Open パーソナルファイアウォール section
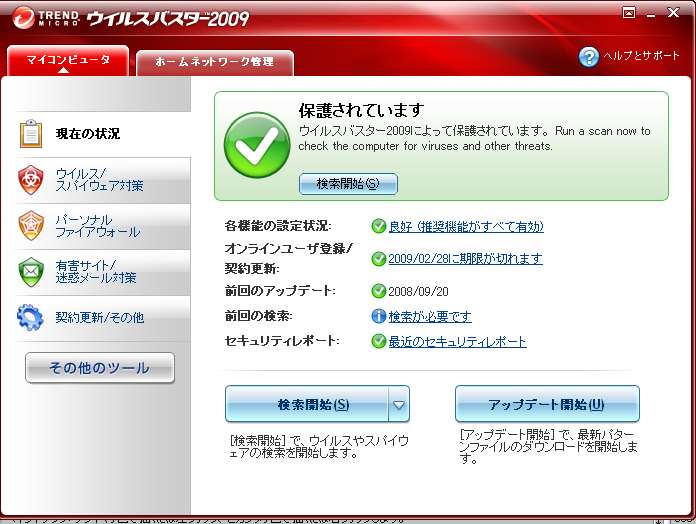 pyautogui.click(x=103, y=226)
